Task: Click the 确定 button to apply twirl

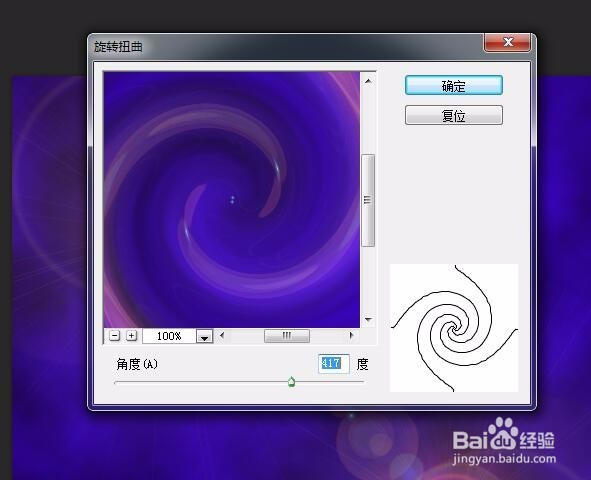Action: [454, 85]
